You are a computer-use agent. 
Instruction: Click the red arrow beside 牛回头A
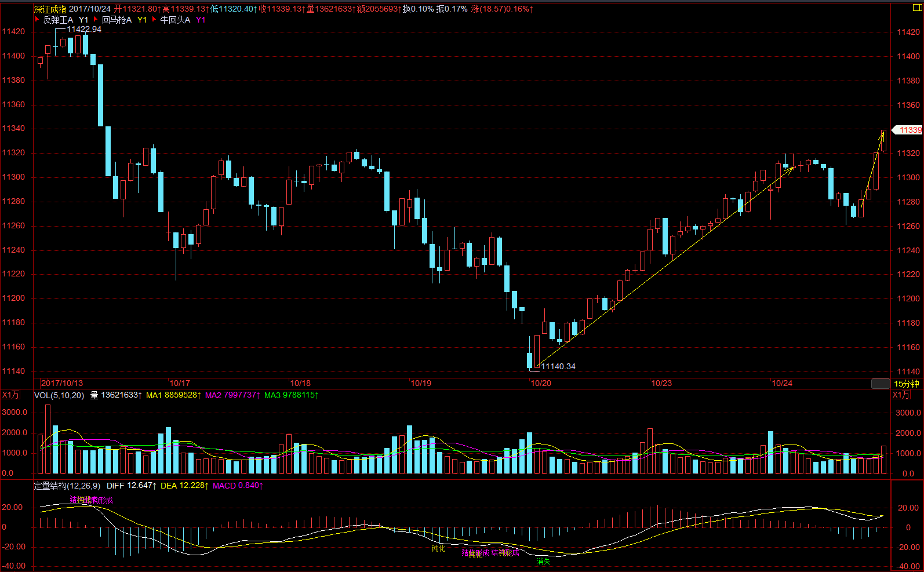click(154, 20)
